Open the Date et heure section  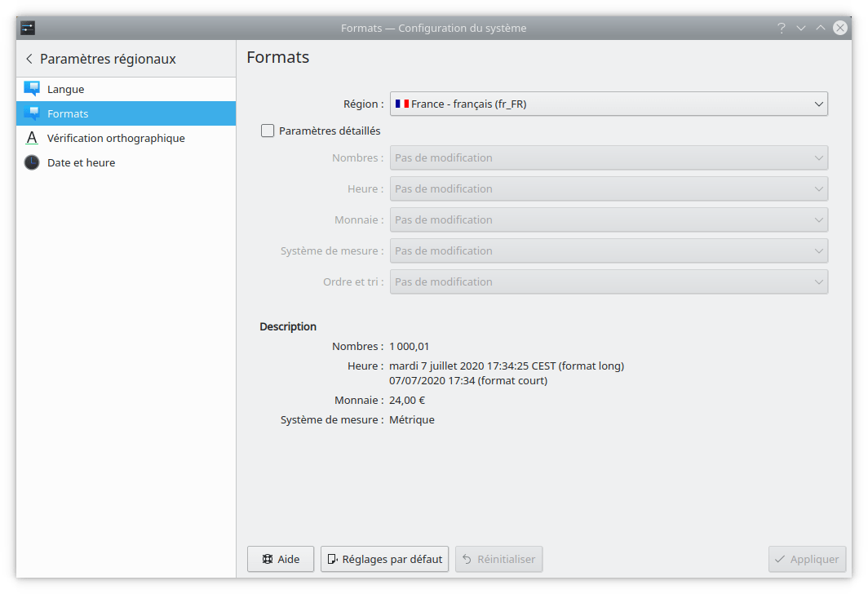pos(81,162)
